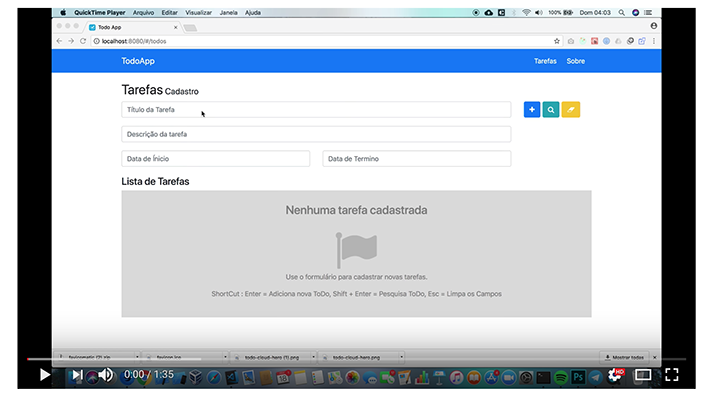
Task: Open video player settings gear
Action: click(615, 375)
